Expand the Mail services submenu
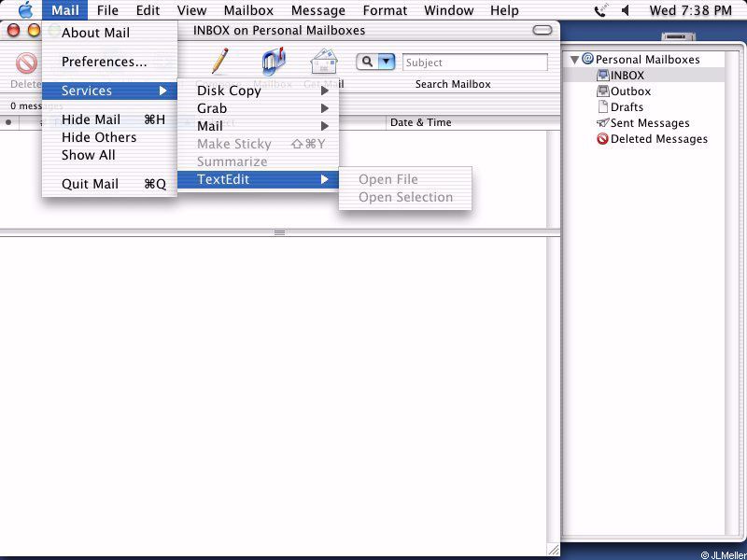This screenshot has width=747, height=560. tap(259, 126)
